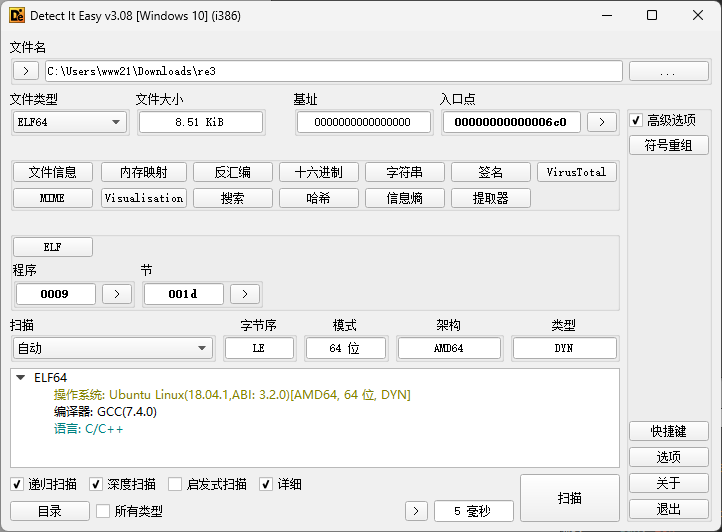Viewport: 722px width, 532px height.
Task: Click the 符号重组 button
Action: point(668,146)
